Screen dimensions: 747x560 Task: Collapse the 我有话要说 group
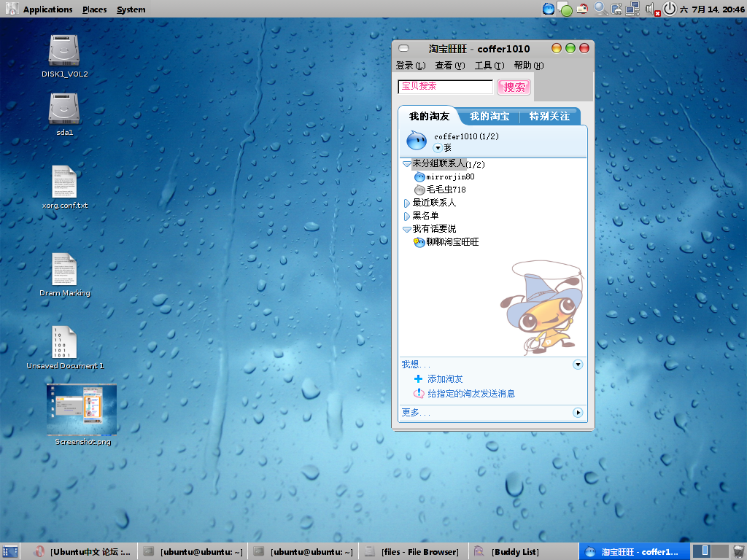[x=407, y=230]
